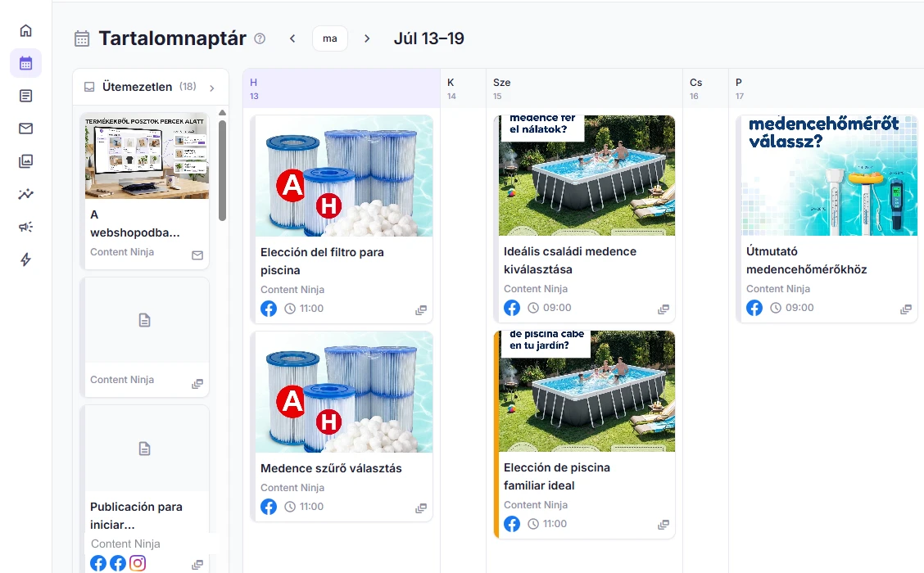Open 'Publicación para iniciar...' card title

(136, 515)
